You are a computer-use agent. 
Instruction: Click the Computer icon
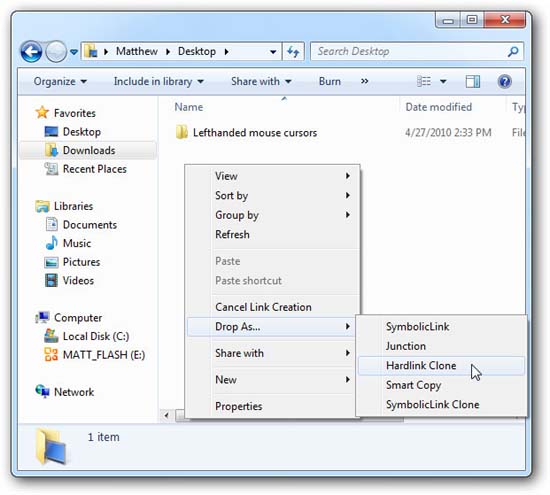click(x=42, y=317)
